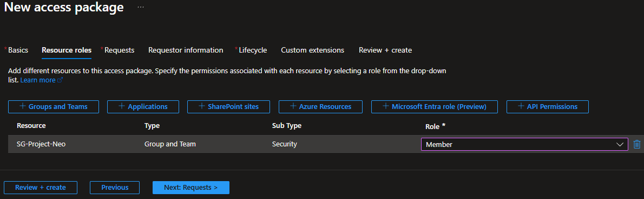Select the Resource roles tab
This screenshot has width=644, height=199.
[x=67, y=50]
